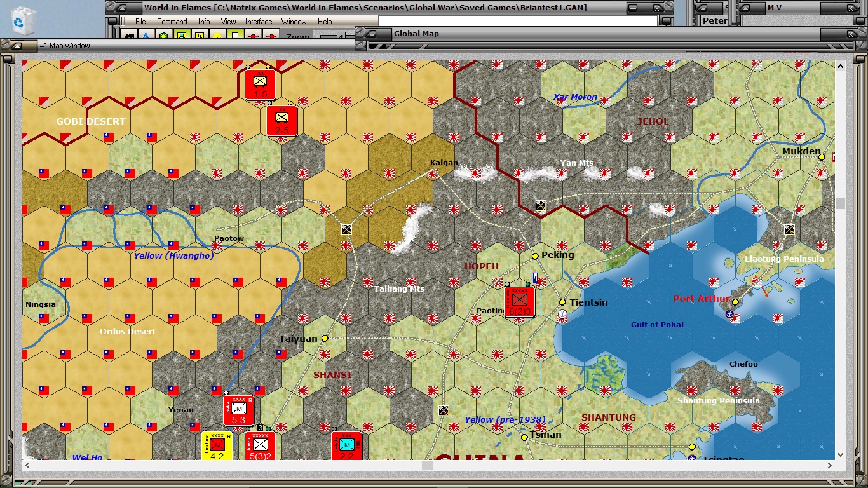868x488 pixels.
Task: Select the 5(3)2 infantry unit counter
Action: pyautogui.click(x=261, y=446)
